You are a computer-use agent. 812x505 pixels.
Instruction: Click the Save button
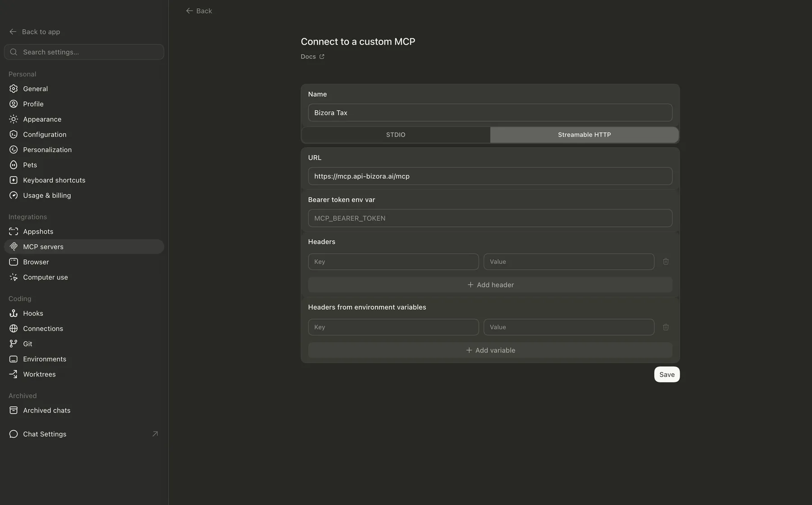click(667, 374)
